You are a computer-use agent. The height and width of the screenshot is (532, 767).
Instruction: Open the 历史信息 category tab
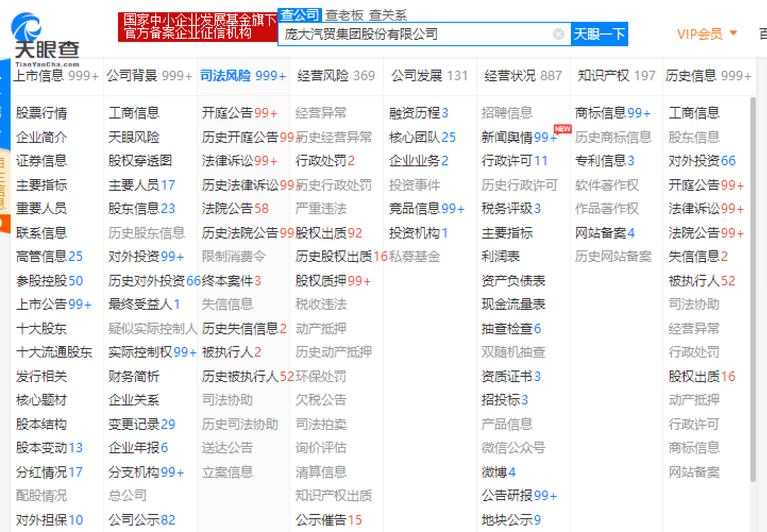[x=709, y=76]
